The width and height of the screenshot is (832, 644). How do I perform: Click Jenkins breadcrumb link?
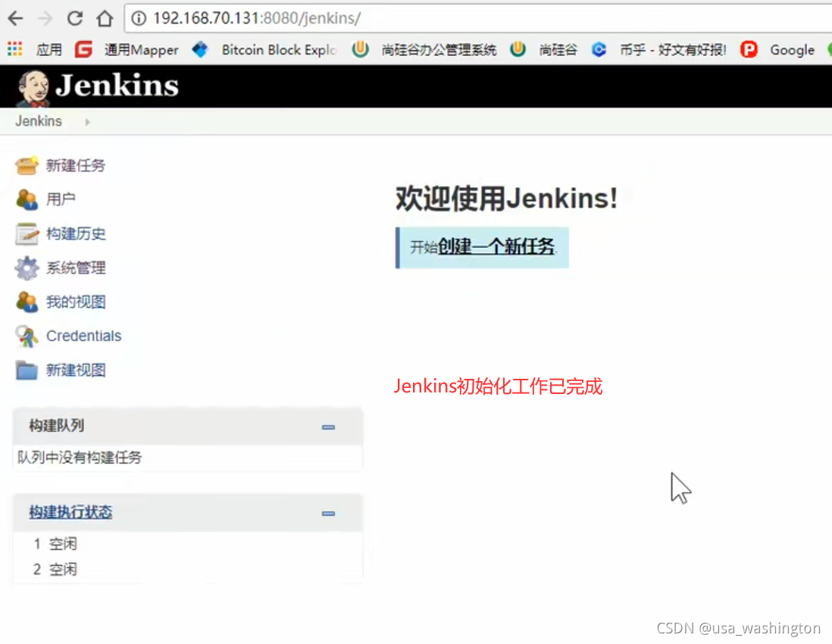pos(38,121)
